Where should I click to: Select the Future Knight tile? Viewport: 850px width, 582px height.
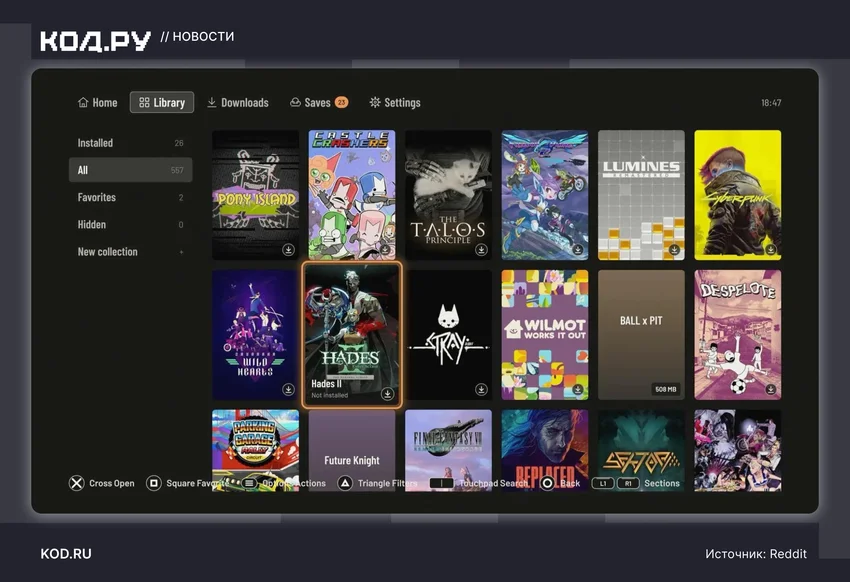pos(352,450)
